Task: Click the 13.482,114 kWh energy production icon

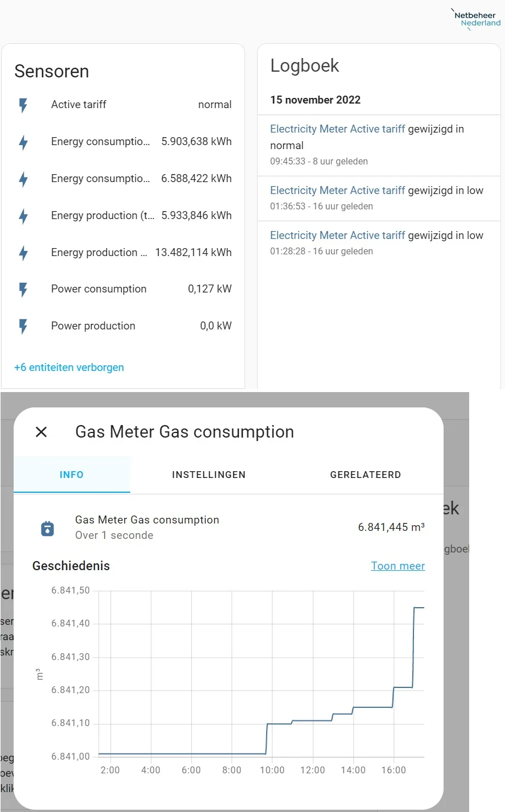Action: pos(23,253)
